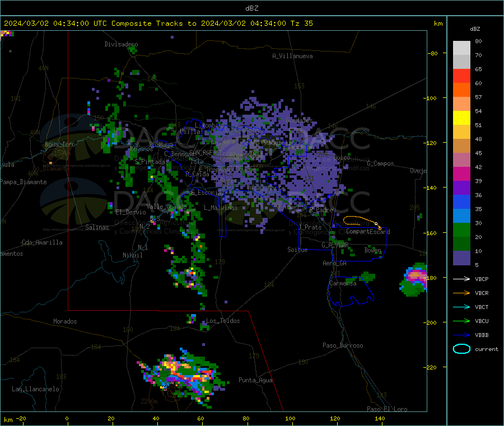504x426 pixels.
Task: Click the Los_Toldos place label
Action: coord(223,321)
